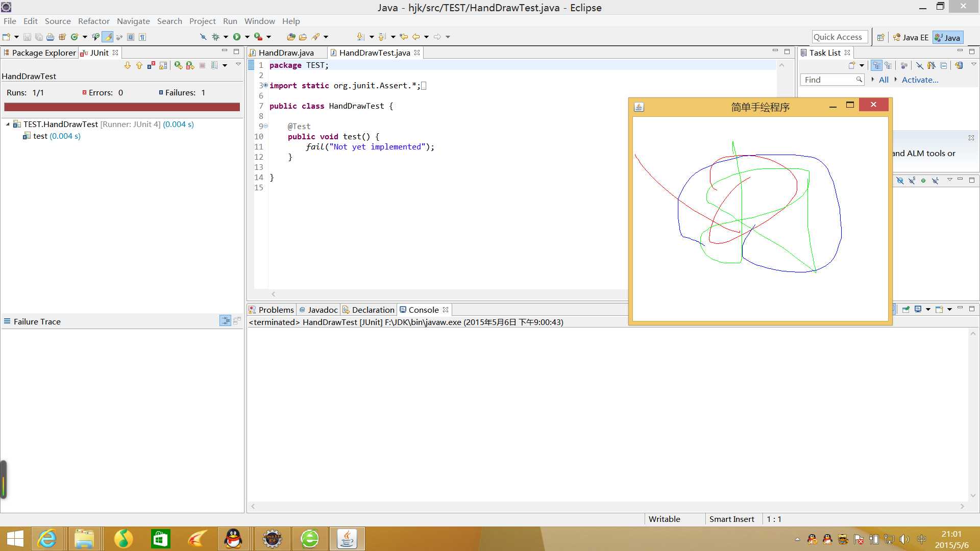Expand TEST.HandDrawTest tree item
The image size is (980, 551).
tap(7, 124)
